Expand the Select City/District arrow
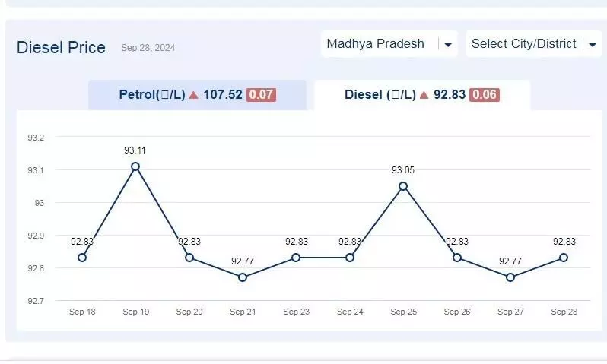Viewport: 607px width, 364px height. tap(593, 45)
